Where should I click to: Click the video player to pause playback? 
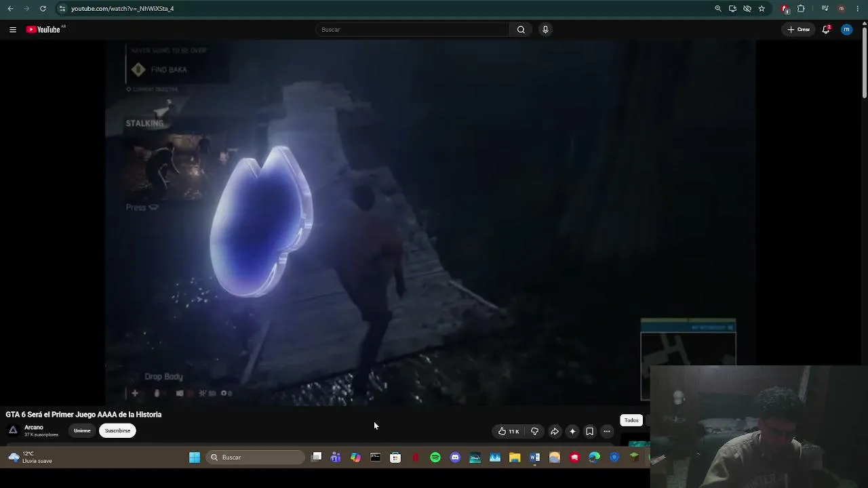pyautogui.click(x=431, y=223)
